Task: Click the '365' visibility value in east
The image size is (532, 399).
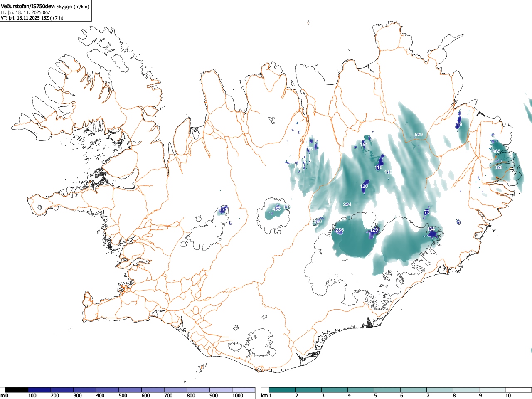Action: (x=496, y=151)
